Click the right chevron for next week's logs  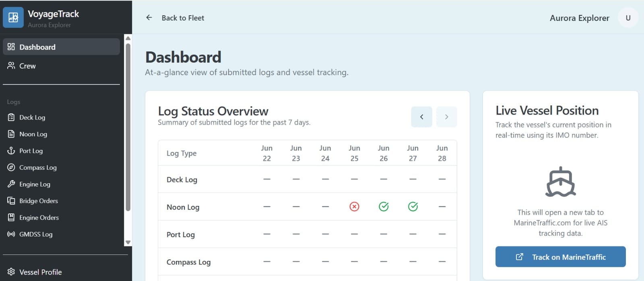click(x=446, y=117)
